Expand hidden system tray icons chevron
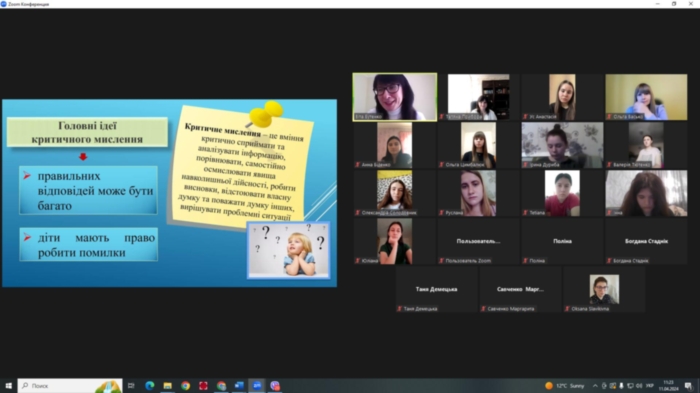The height and width of the screenshot is (393, 700). pyautogui.click(x=595, y=386)
